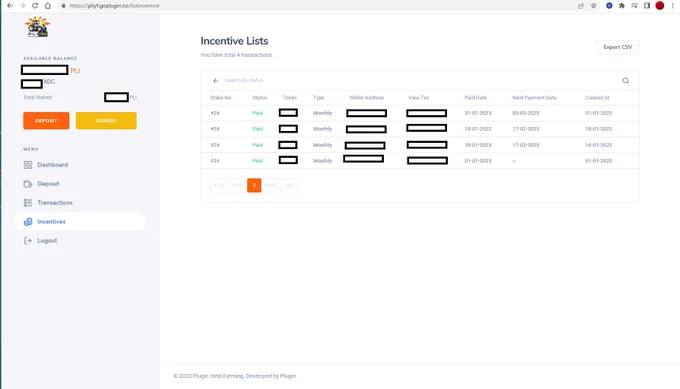
Task: Click the Plugin sun logo
Action: click(x=37, y=27)
